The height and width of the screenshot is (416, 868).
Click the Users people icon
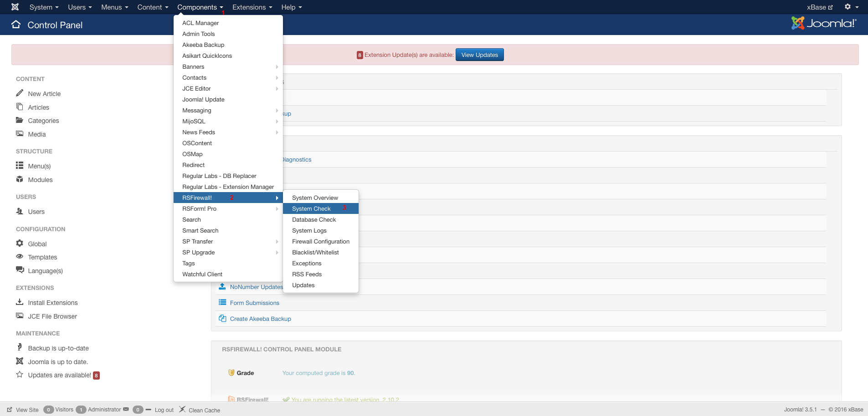point(20,211)
